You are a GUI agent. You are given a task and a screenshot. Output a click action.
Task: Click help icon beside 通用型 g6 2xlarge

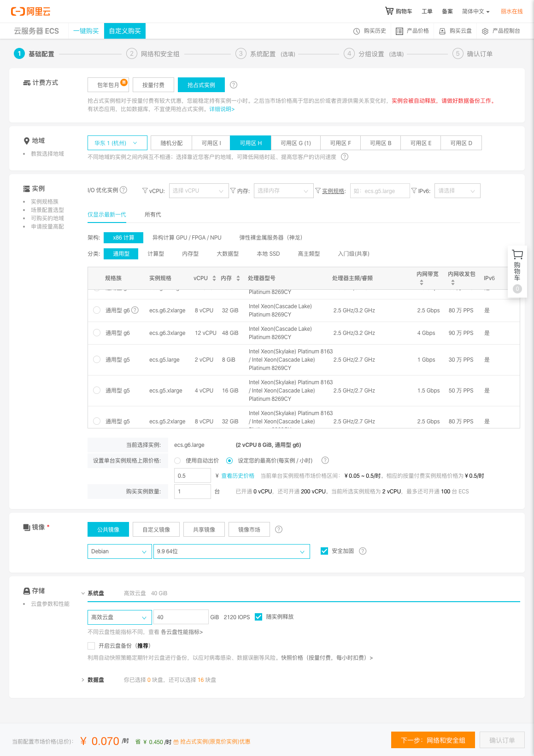point(135,310)
